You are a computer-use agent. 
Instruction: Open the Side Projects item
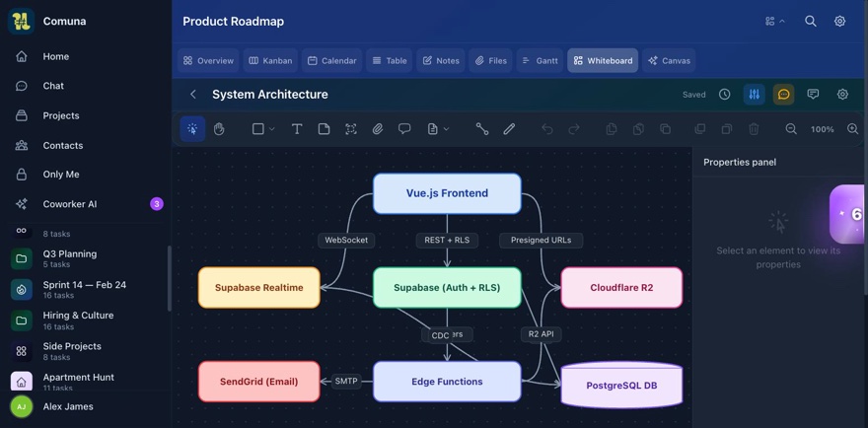86,351
